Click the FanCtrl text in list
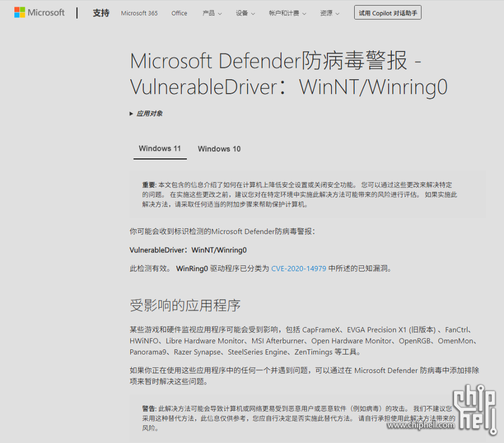 [x=457, y=330]
